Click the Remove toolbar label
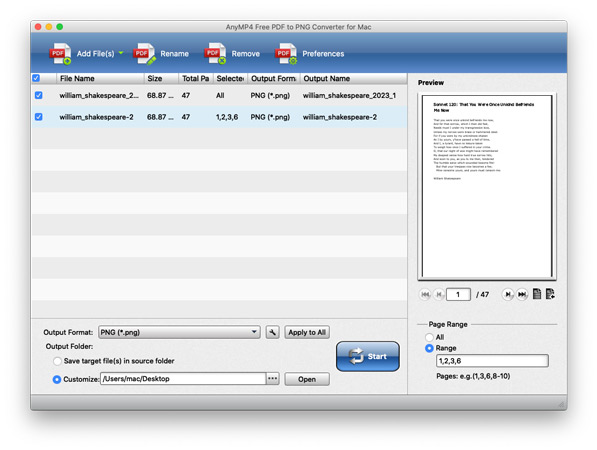The width and height of the screenshot is (597, 450). 246,54
